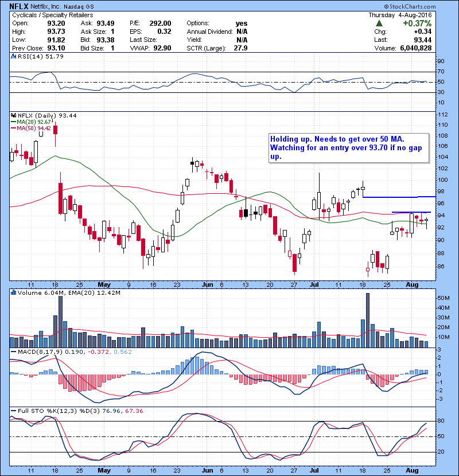Viewport: 459px width, 476px height.
Task: Open the StockCharts.com copyright link
Action: pos(410,6)
